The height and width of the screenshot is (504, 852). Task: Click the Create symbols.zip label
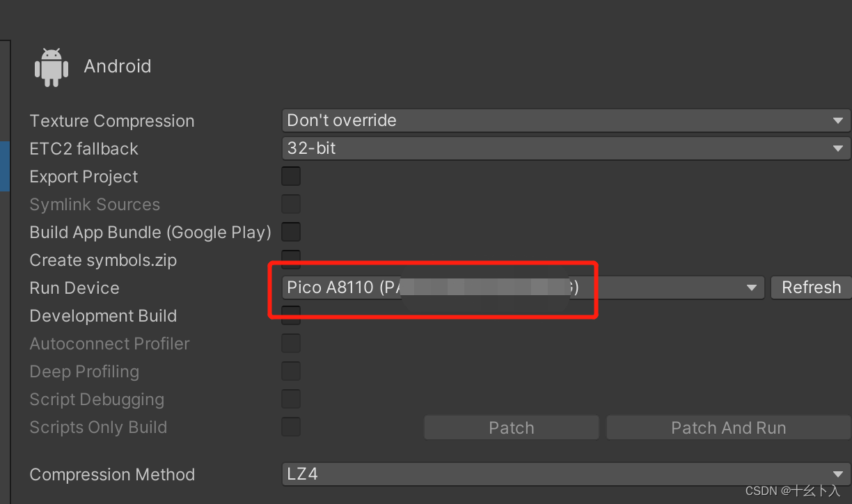click(x=103, y=260)
